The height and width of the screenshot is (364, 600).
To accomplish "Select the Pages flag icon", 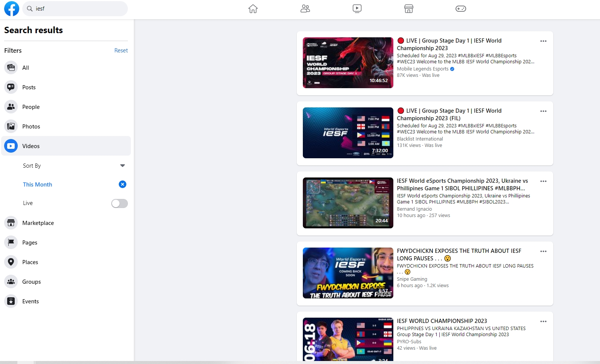I will 11,243.
